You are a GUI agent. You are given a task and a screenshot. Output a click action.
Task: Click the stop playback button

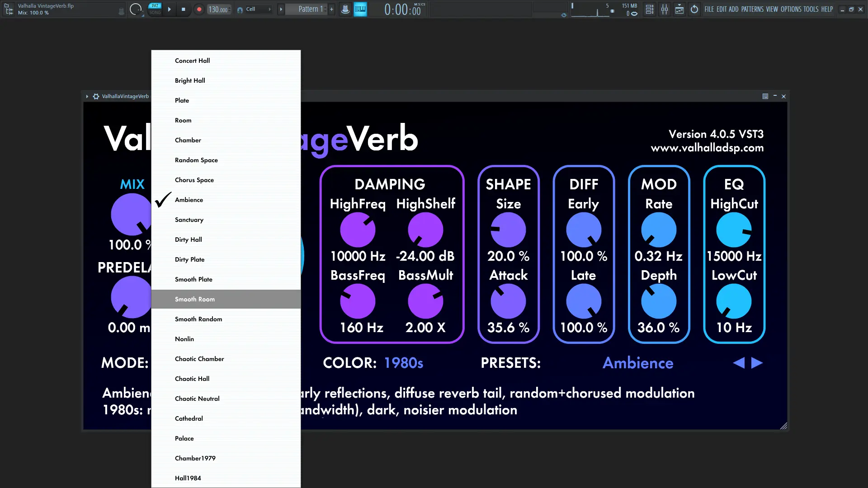183,9
